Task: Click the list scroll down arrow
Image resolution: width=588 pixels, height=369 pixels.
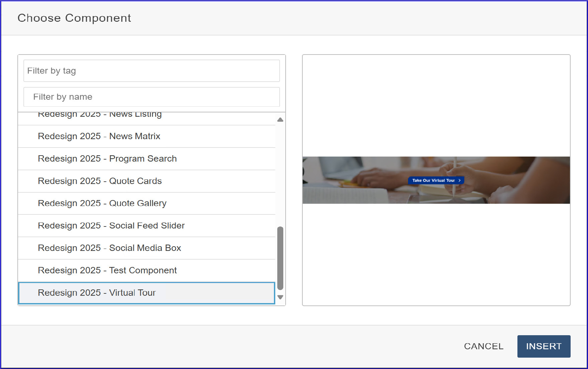Action: coord(280,297)
